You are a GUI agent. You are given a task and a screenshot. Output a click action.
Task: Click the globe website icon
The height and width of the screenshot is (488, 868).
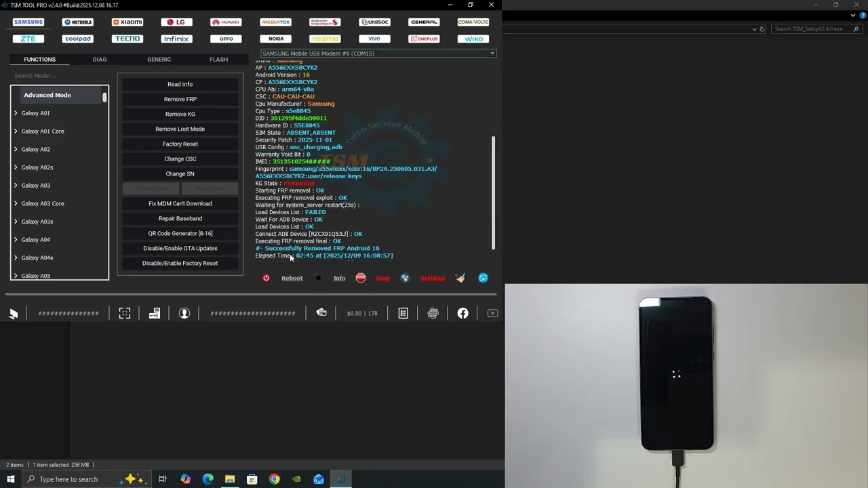[x=433, y=313]
